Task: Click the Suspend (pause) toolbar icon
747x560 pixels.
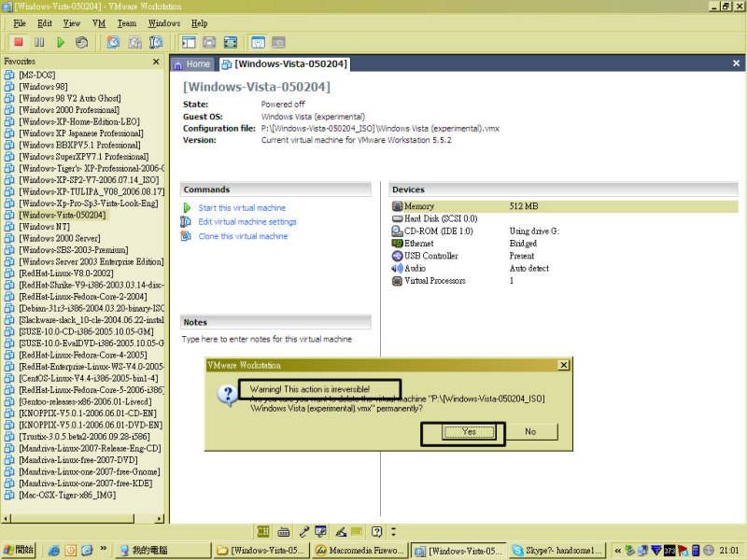Action: pos(39,42)
